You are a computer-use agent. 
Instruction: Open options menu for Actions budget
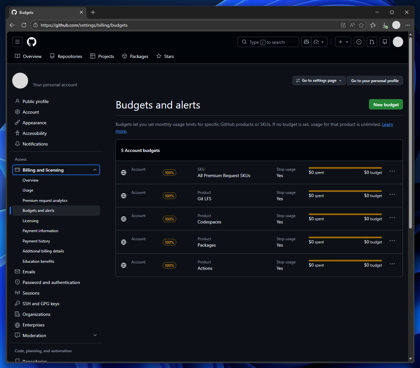tap(392, 264)
